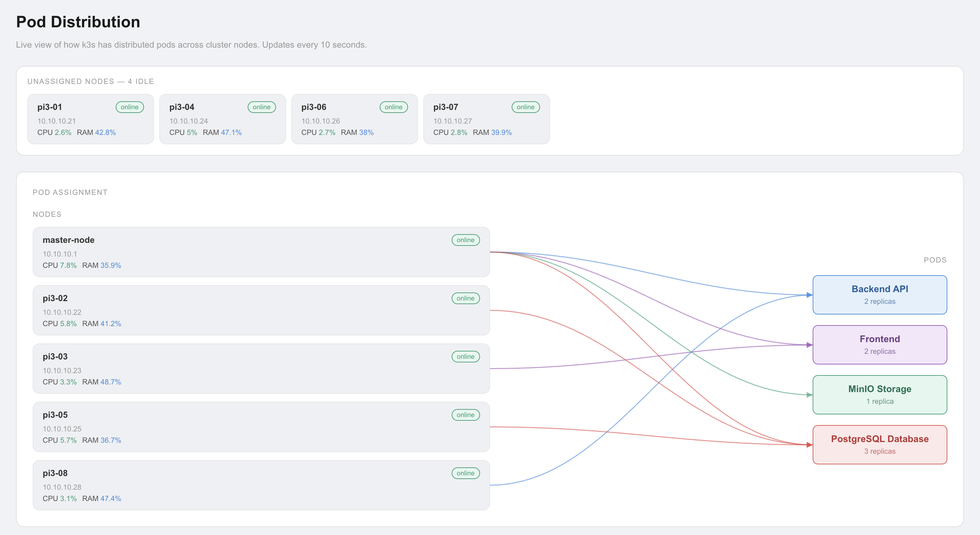Click the online badge on pi3-01
The width and height of the screenshot is (980, 535).
pos(129,107)
